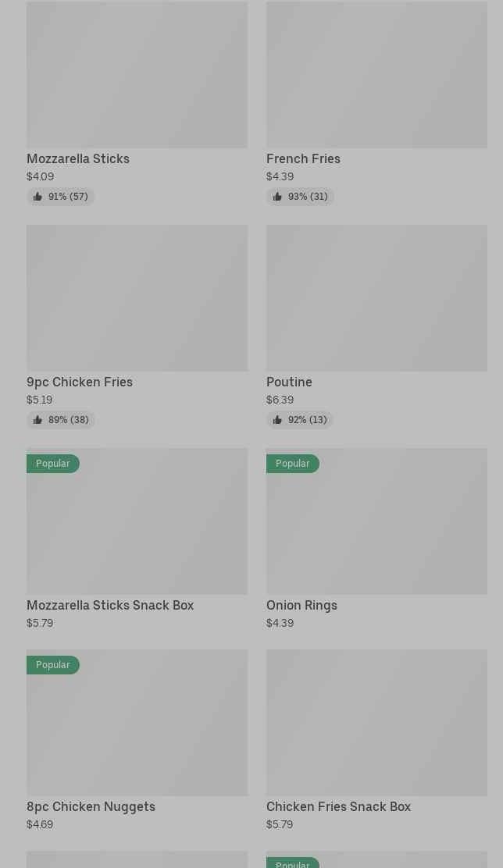Viewport: 503px width, 868px height.
Task: Click the French Fries item name
Action: pyautogui.click(x=303, y=158)
